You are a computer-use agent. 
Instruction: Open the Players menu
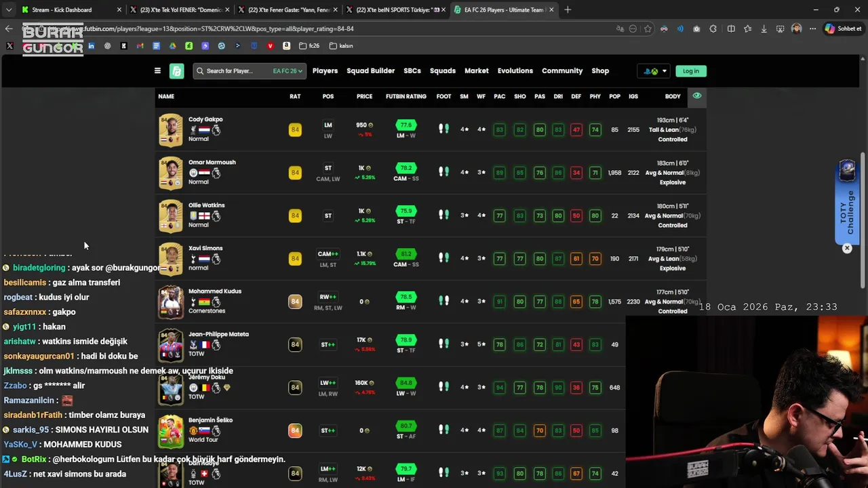pyautogui.click(x=325, y=70)
